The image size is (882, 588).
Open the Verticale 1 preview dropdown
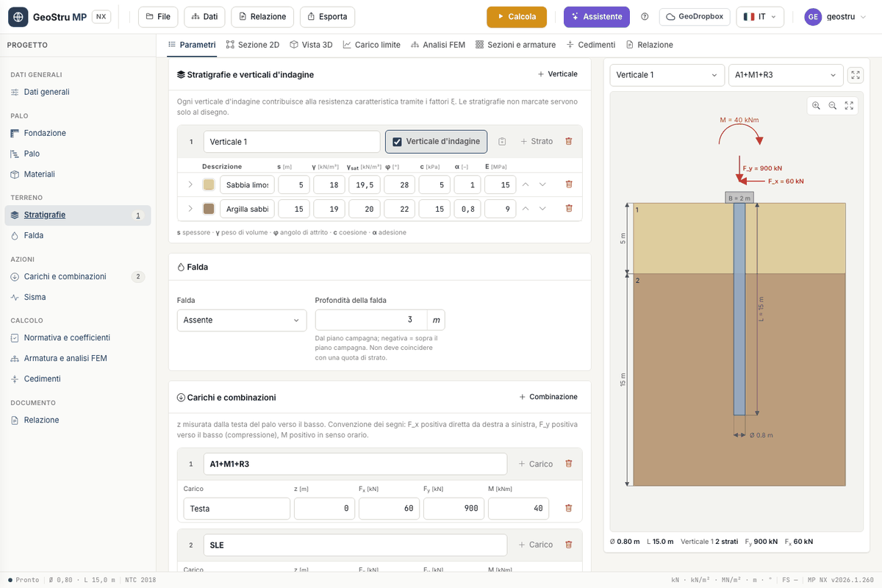tap(667, 75)
